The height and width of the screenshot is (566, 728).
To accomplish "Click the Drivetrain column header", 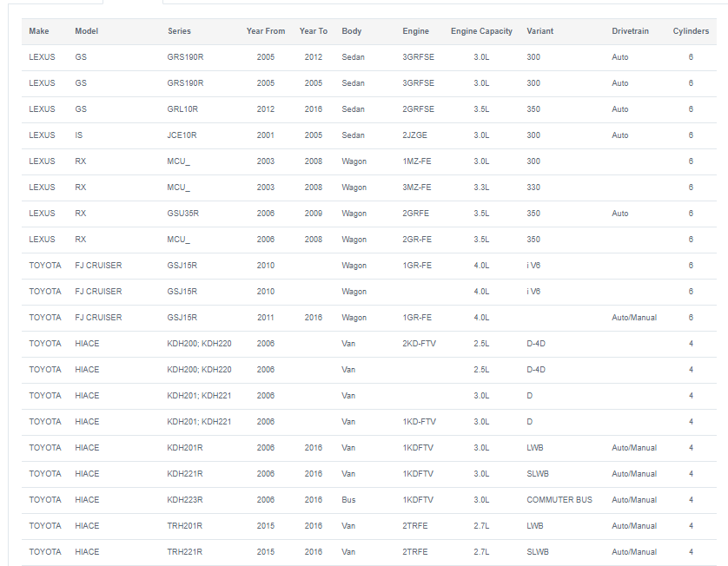I will [x=630, y=31].
